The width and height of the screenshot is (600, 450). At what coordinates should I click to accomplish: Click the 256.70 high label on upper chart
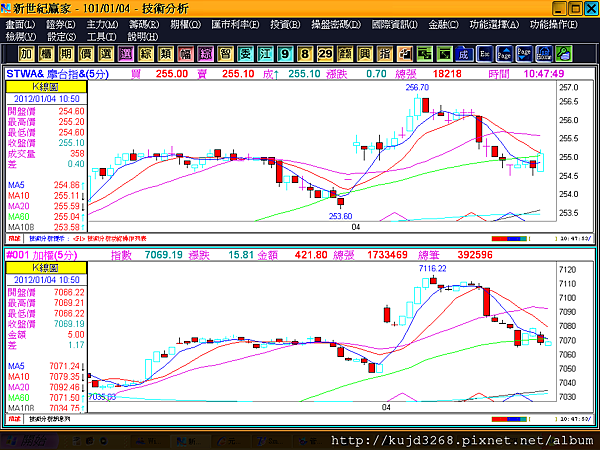coord(417,88)
